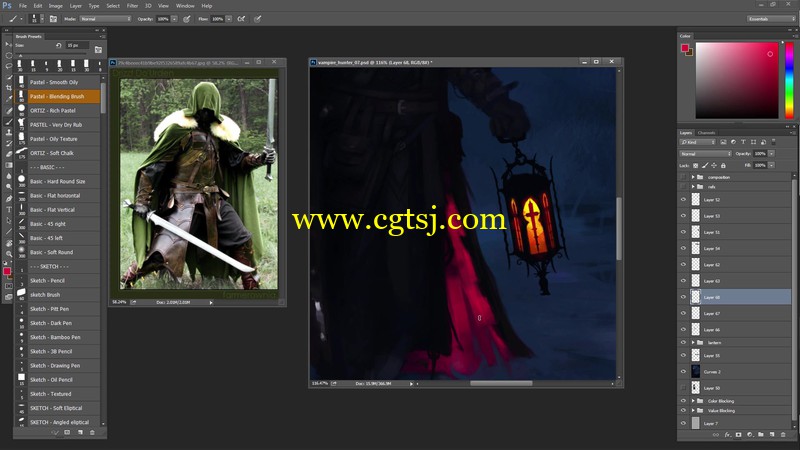Lock layer position icon
Viewport: 800px width, 450px height.
714,165
